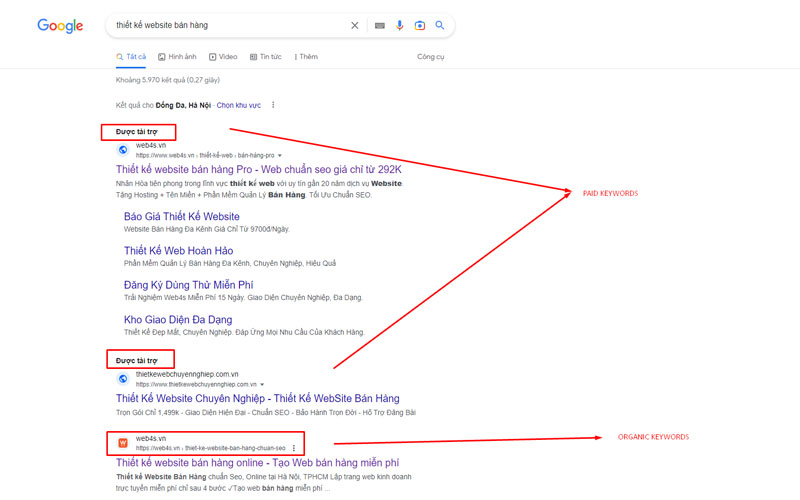800x500 pixels.
Task: Open search by image camera icon
Action: [419, 26]
